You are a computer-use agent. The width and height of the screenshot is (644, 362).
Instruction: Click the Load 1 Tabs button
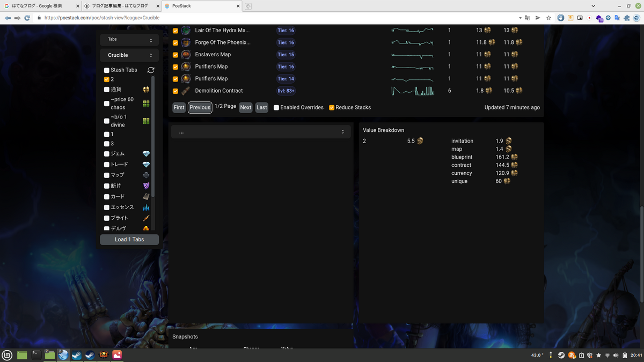[x=129, y=240]
